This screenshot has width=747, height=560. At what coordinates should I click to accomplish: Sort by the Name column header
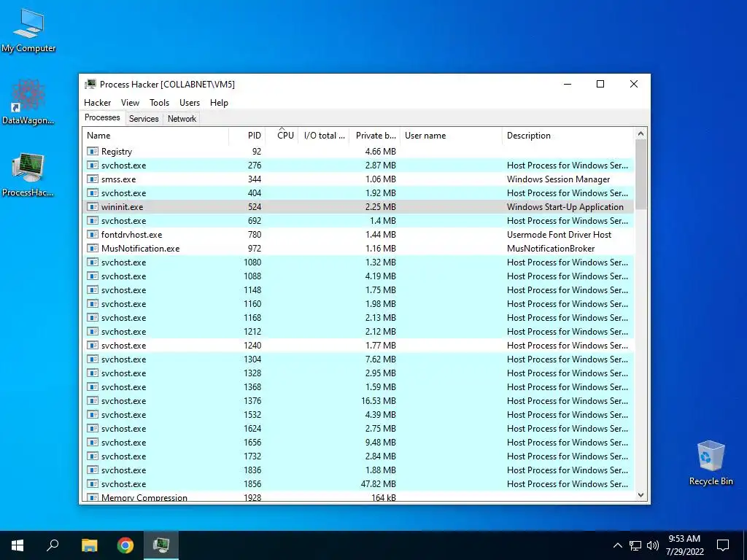(155, 135)
